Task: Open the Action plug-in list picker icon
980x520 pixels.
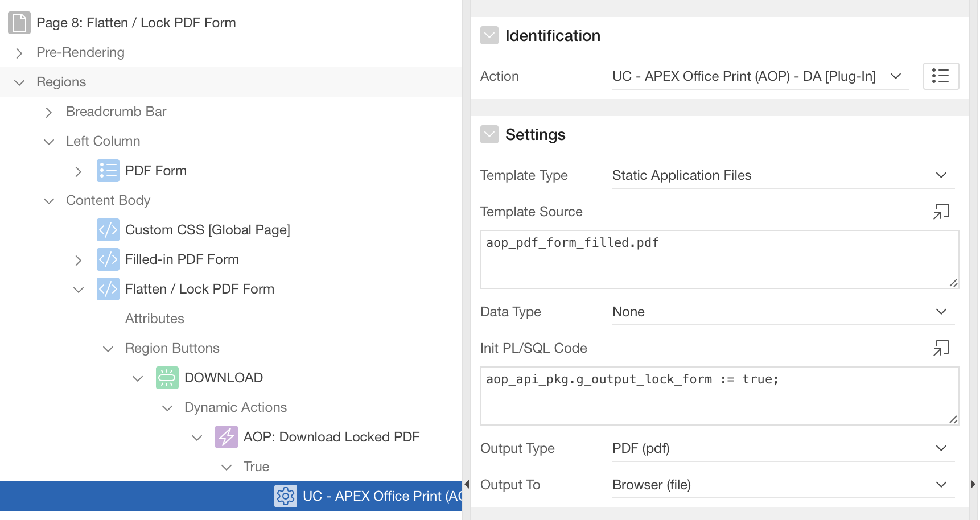Action: tap(941, 76)
